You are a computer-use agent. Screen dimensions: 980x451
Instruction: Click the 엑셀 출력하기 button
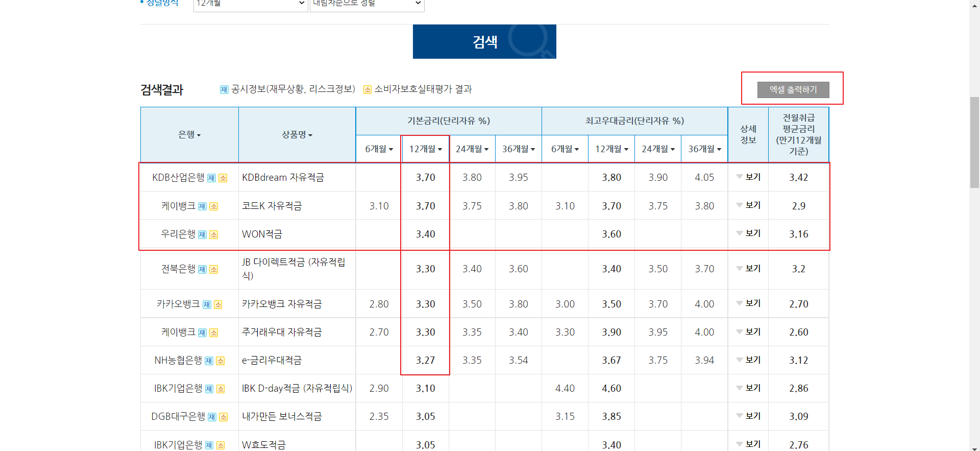(793, 89)
